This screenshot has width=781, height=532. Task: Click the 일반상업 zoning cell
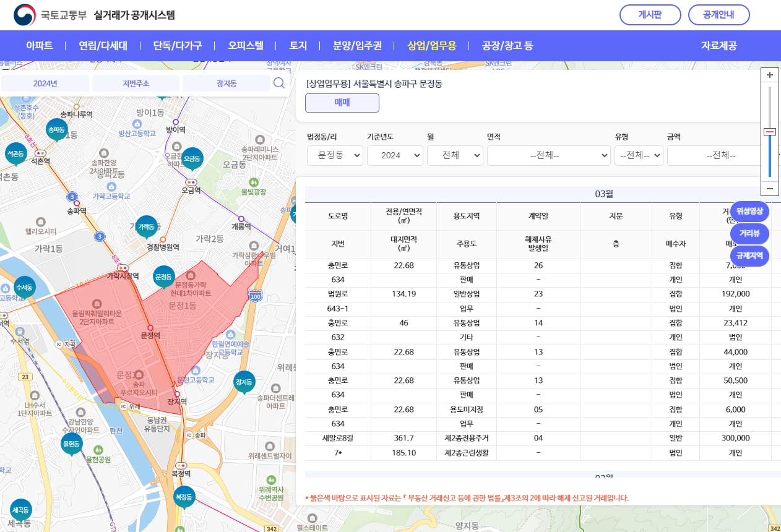(467, 294)
